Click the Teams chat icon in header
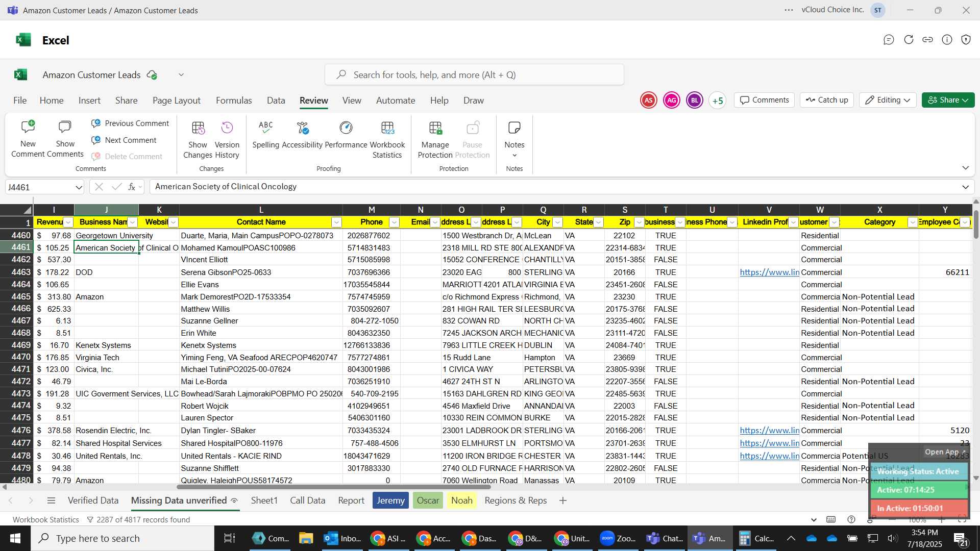This screenshot has width=980, height=551. 889,40
